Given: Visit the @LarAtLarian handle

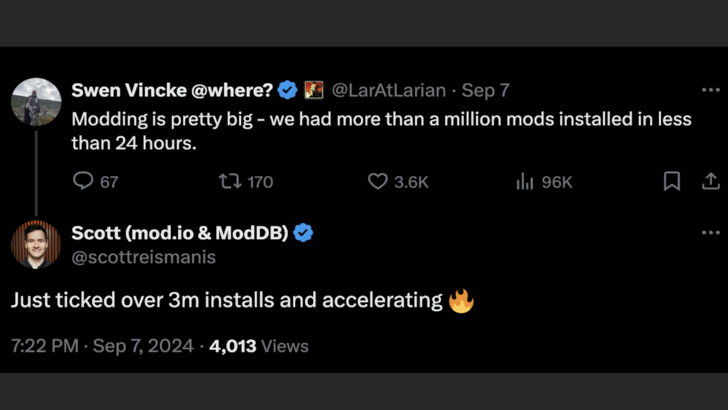Looking at the screenshot, I should tap(388, 90).
